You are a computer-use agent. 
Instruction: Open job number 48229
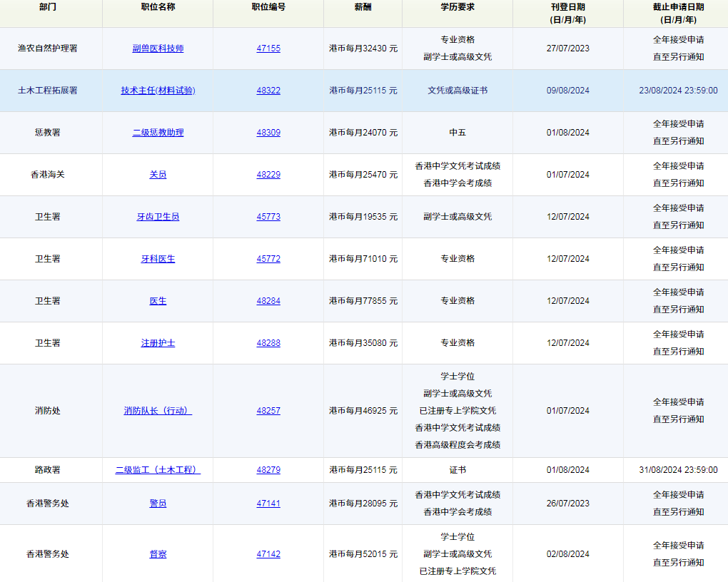click(x=268, y=175)
